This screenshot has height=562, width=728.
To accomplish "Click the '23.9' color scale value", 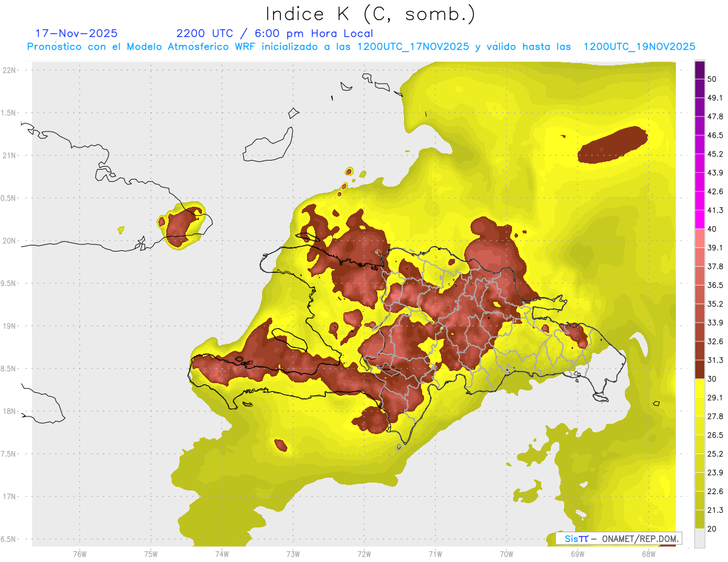I will 715,473.
